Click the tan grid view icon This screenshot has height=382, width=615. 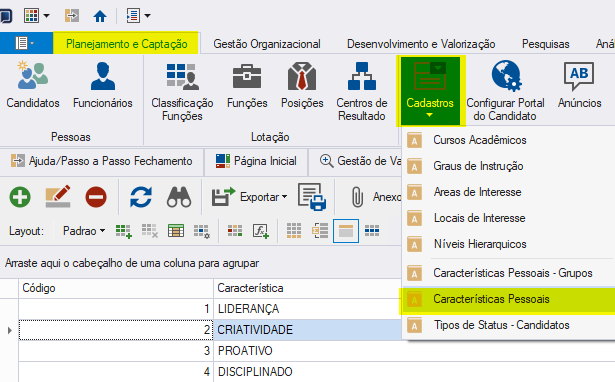click(x=294, y=231)
